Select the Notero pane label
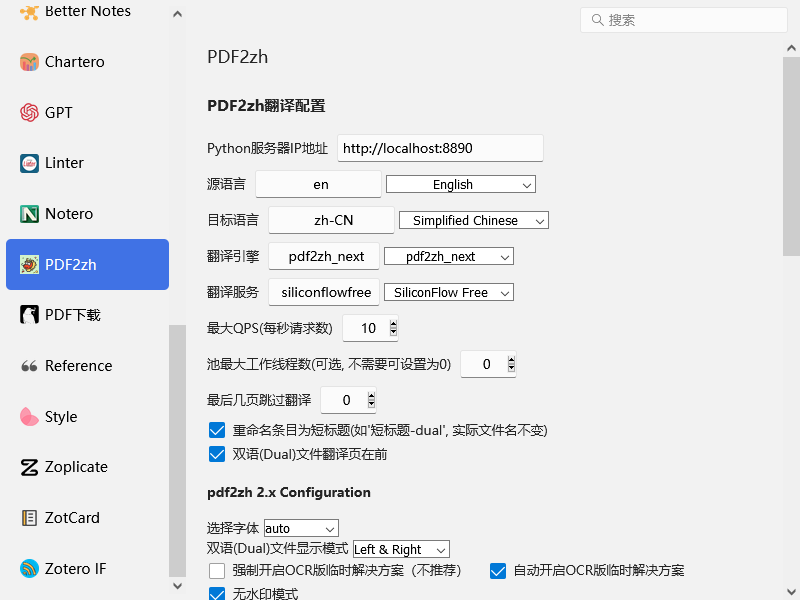 (x=69, y=213)
